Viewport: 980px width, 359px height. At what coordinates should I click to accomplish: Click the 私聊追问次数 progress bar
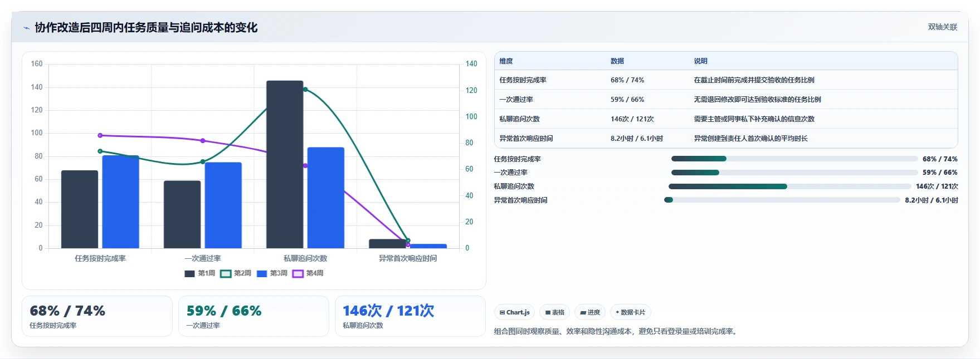click(x=790, y=186)
